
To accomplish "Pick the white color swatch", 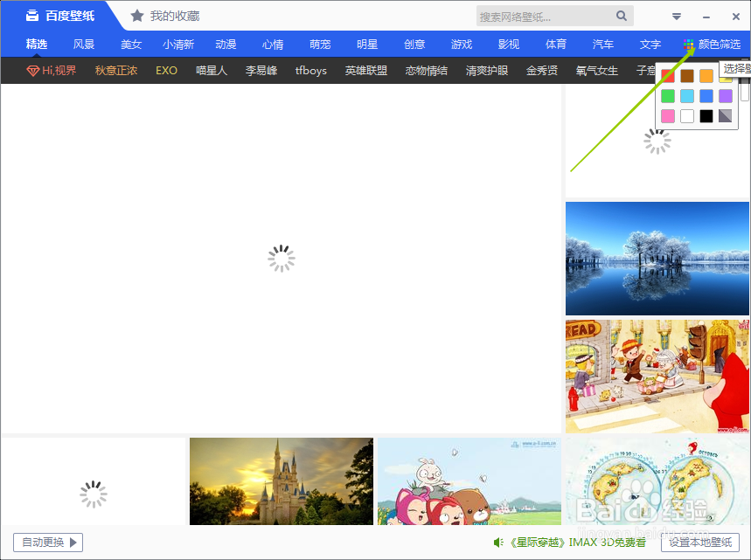I will pos(687,116).
